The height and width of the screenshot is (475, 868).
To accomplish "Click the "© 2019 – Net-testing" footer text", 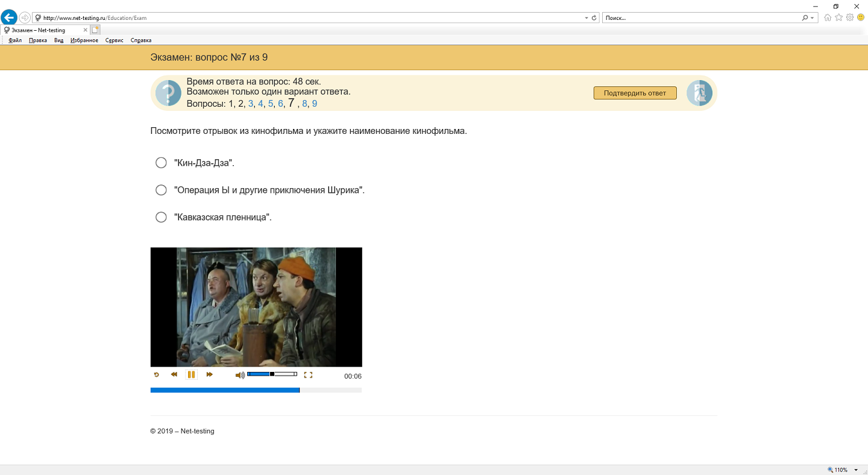I will [182, 431].
